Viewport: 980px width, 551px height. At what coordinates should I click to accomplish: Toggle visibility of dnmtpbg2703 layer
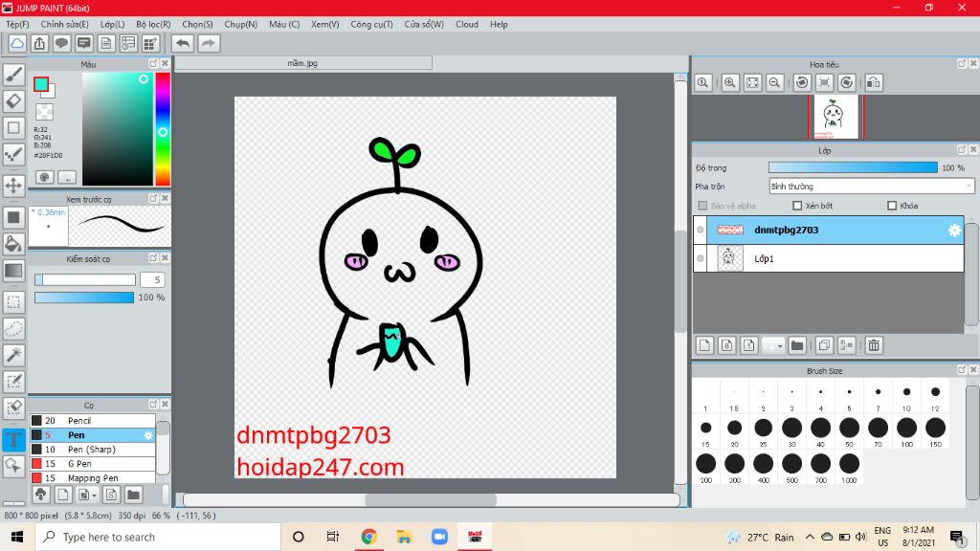coord(700,230)
